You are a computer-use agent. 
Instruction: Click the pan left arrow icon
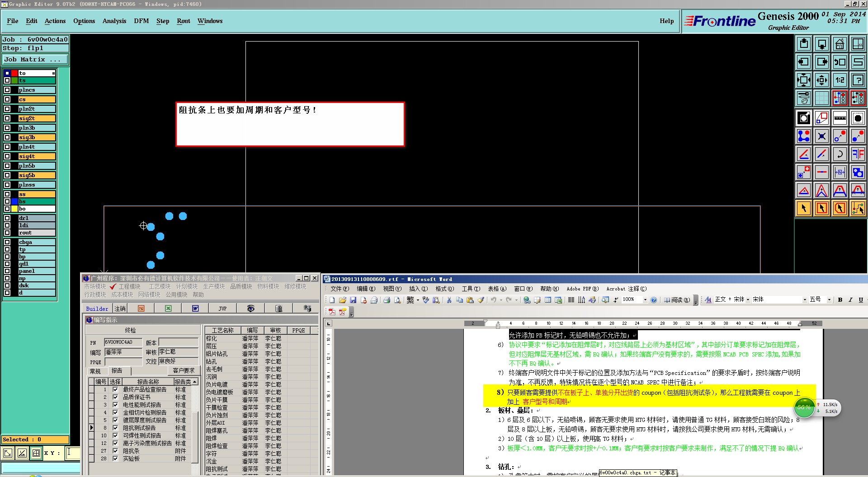pos(803,62)
